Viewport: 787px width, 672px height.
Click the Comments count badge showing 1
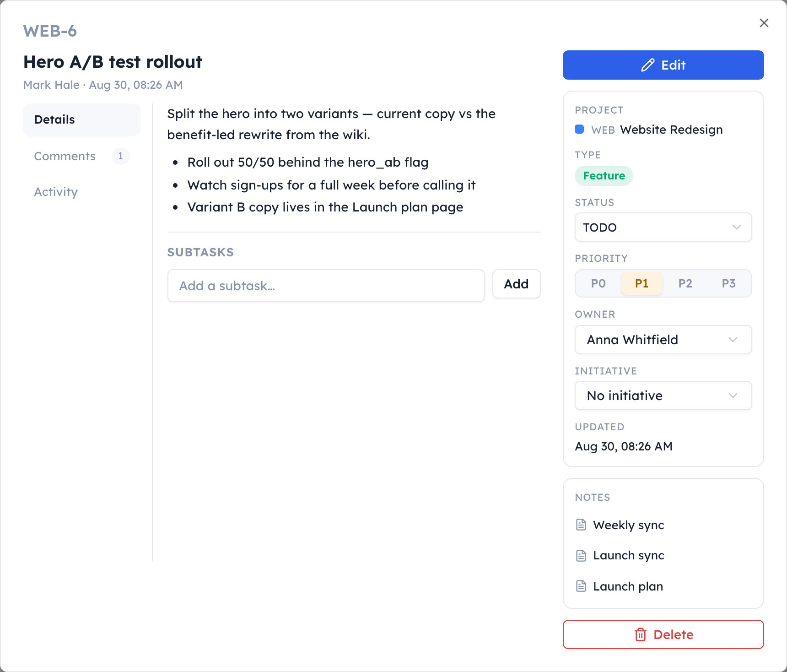point(121,156)
